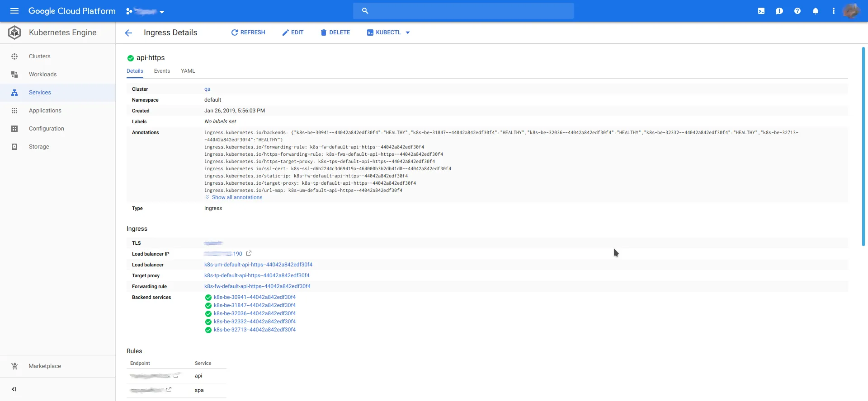
Task: Open the Load balancer IP link
Action: (223, 254)
